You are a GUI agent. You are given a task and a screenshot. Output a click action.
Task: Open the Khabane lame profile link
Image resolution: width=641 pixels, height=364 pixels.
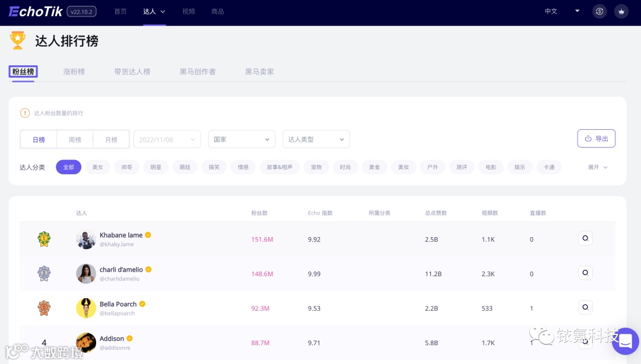[x=121, y=235]
